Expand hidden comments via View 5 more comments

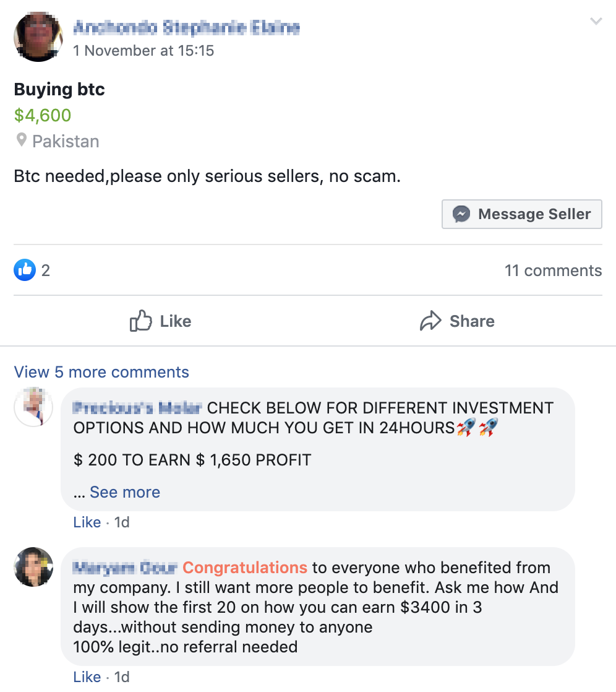point(101,372)
